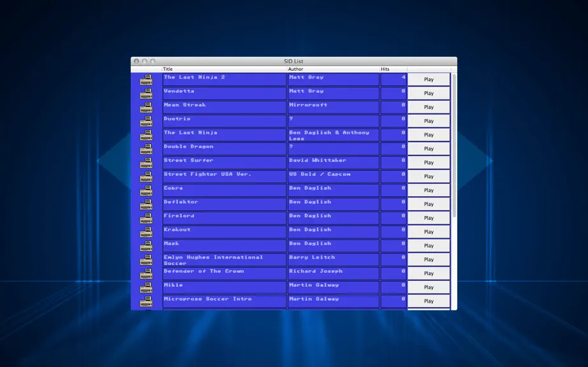Select the title cell 'Vendetta'
Image resolution: width=588 pixels, height=367 pixels.
pos(224,93)
